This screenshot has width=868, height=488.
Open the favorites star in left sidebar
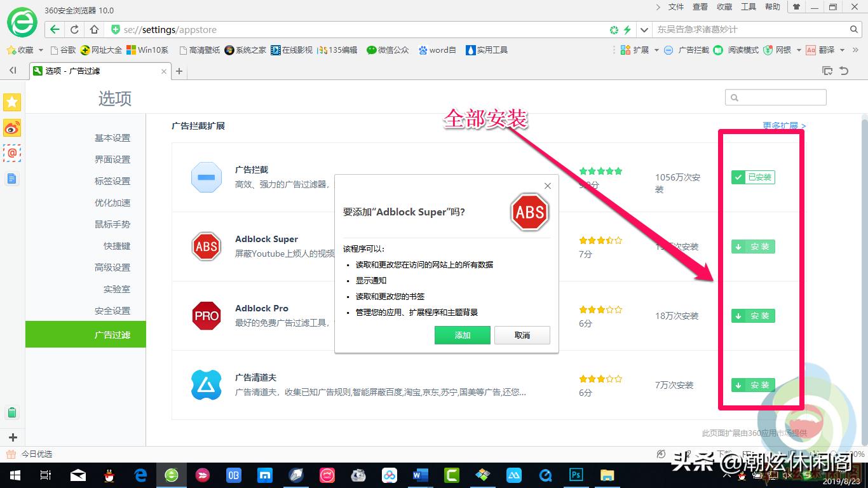tap(12, 102)
